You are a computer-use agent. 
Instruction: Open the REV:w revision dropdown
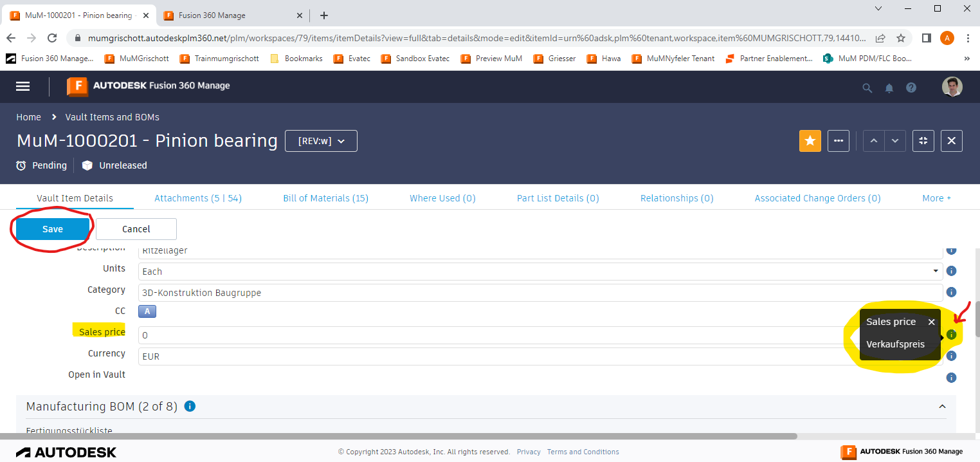click(321, 141)
